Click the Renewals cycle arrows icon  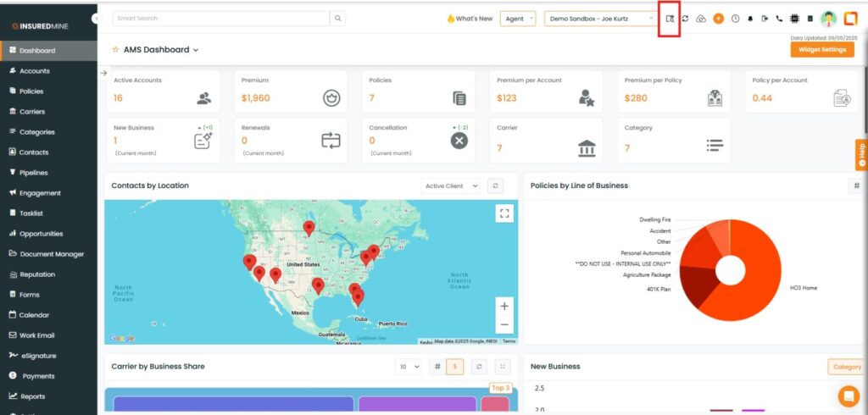click(331, 141)
